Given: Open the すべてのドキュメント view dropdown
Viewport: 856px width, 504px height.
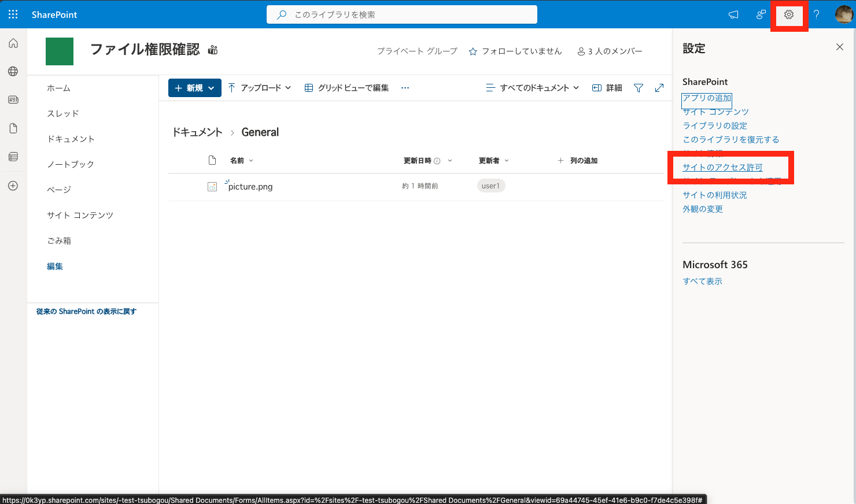Looking at the screenshot, I should pos(532,88).
